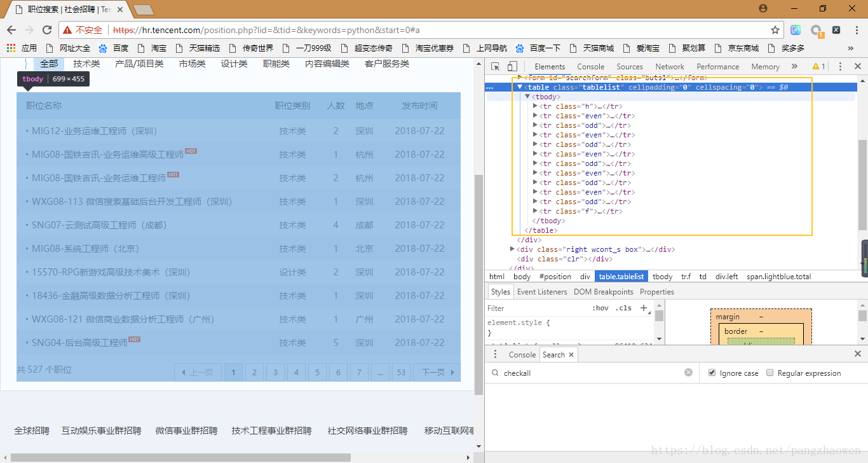Click the insecure site warning icon in address bar

point(68,30)
